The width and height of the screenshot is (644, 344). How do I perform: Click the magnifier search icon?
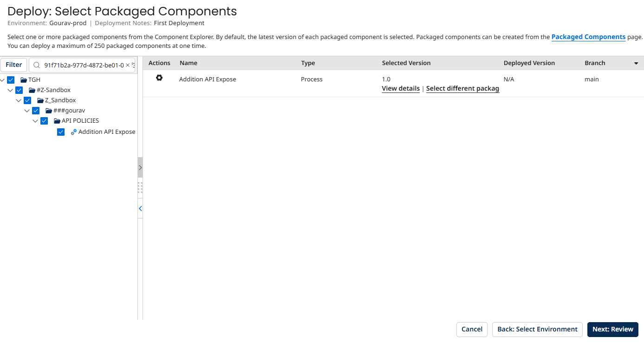point(37,65)
